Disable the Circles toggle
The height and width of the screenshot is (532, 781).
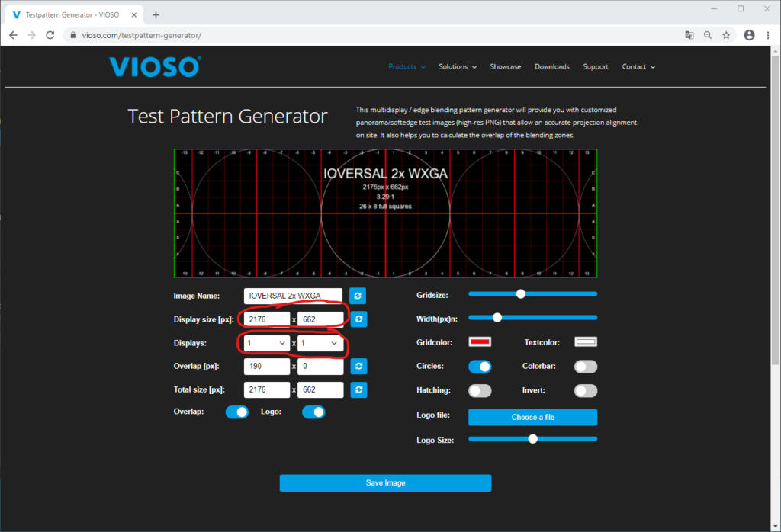480,367
